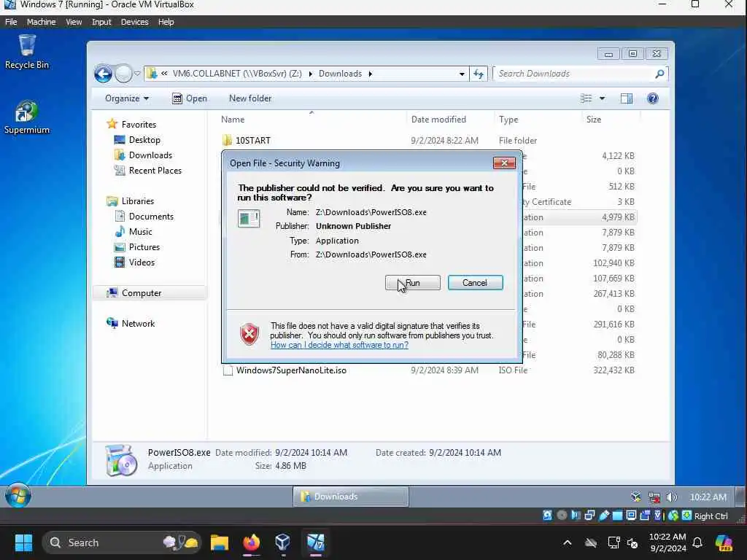Viewport: 747px width, 560px height.
Task: Open the Windows 7 Start orb
Action: point(18,496)
